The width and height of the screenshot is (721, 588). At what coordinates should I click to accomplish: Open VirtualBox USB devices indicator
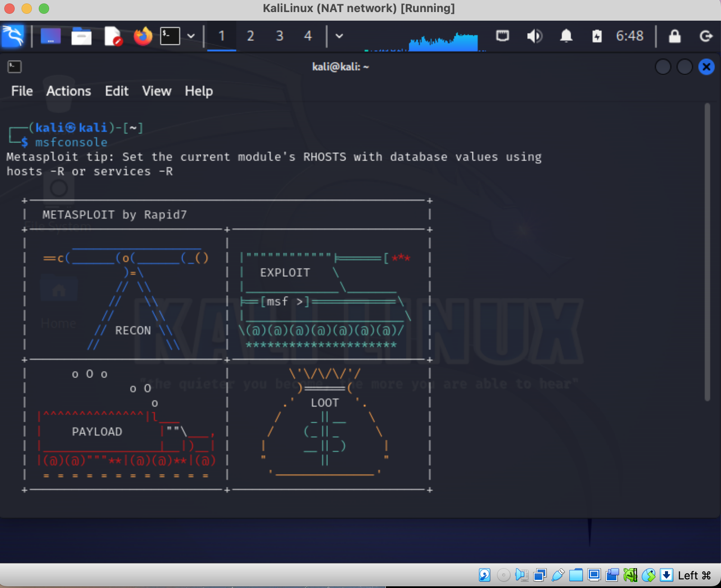click(558, 575)
